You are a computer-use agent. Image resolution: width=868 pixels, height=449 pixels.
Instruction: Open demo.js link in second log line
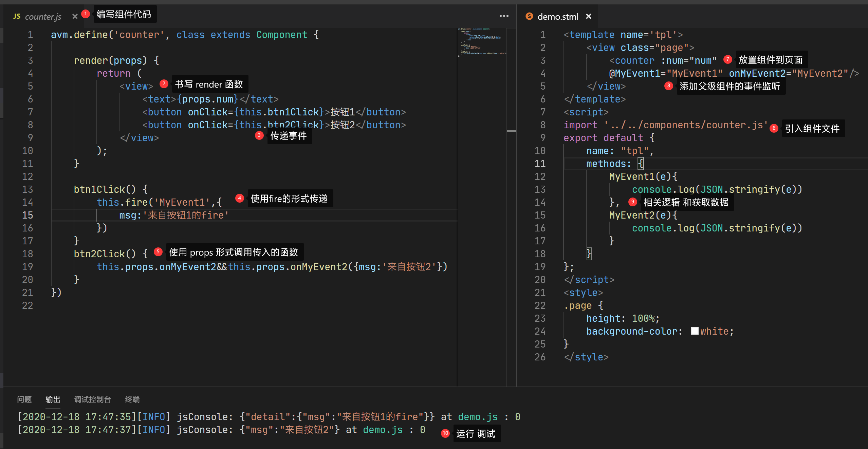[383, 430]
